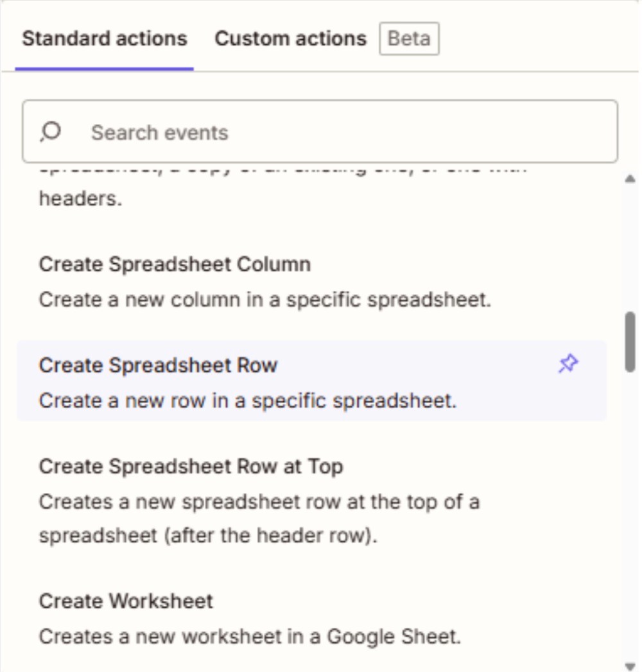This screenshot has height=672, width=642.
Task: Click the scroll up arrow
Action: (x=630, y=178)
